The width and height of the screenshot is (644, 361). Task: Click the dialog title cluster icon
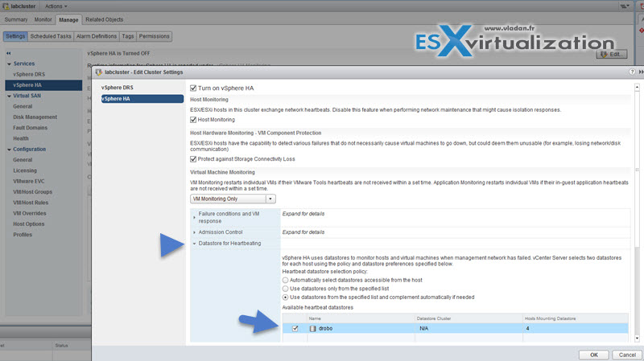[x=98, y=72]
